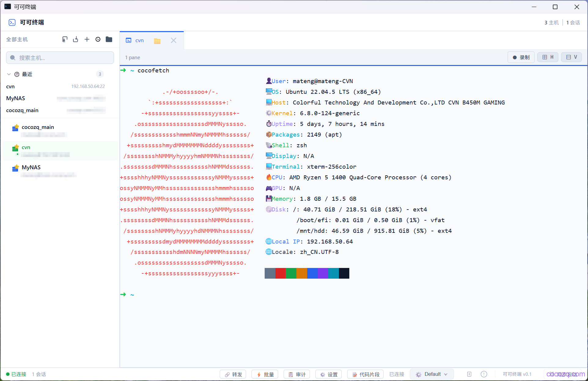Click the Kernel 6.8.0-124-generic line
588x381 pixels.
[312, 113]
